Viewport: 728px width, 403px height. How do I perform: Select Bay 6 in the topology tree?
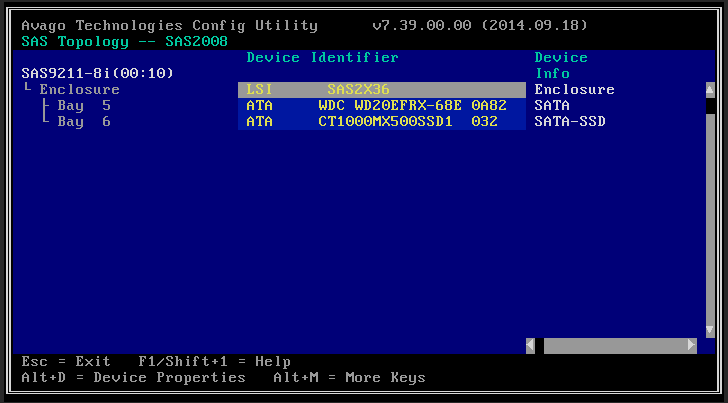point(84,122)
